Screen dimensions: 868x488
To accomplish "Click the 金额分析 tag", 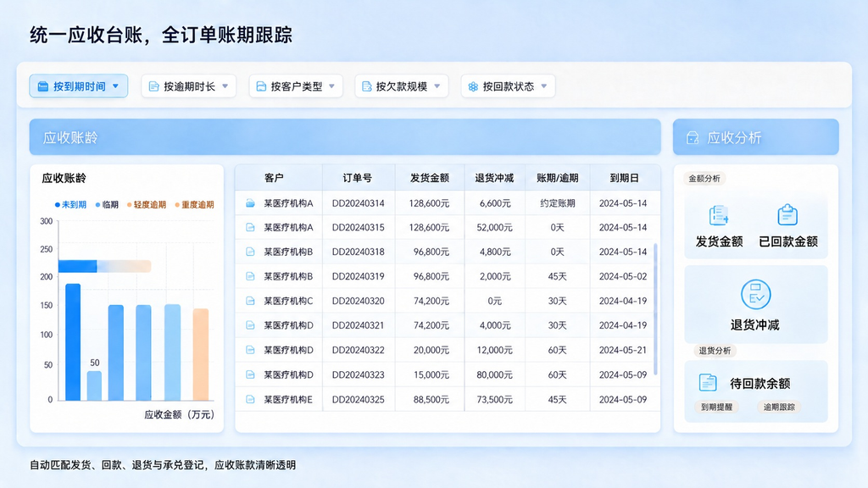I will click(x=704, y=178).
